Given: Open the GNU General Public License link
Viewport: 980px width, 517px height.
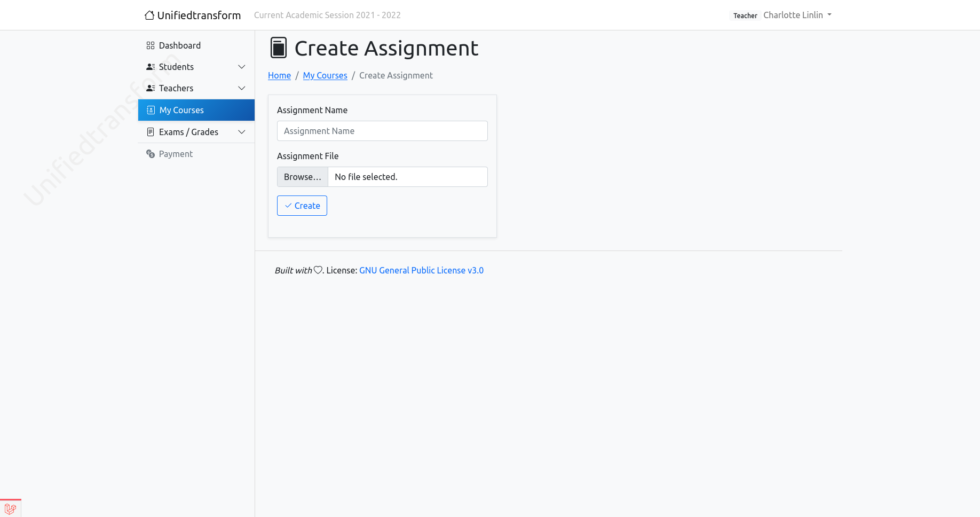Looking at the screenshot, I should 421,270.
